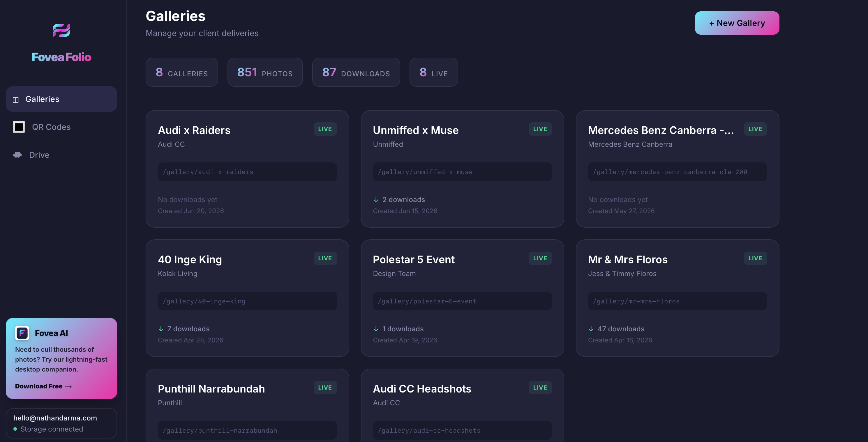Screen dimensions: 868x442
Task: Click LIVE badge on Audi x Raiders
Action: pos(325,129)
